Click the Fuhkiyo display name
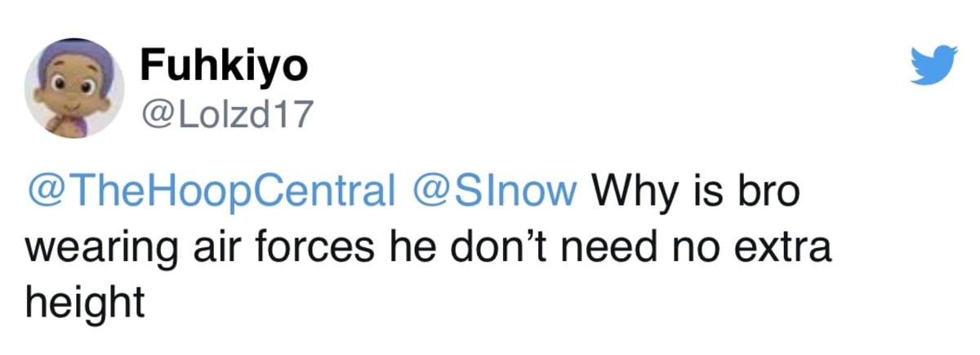This screenshot has height=355, width=980. pos(224,65)
